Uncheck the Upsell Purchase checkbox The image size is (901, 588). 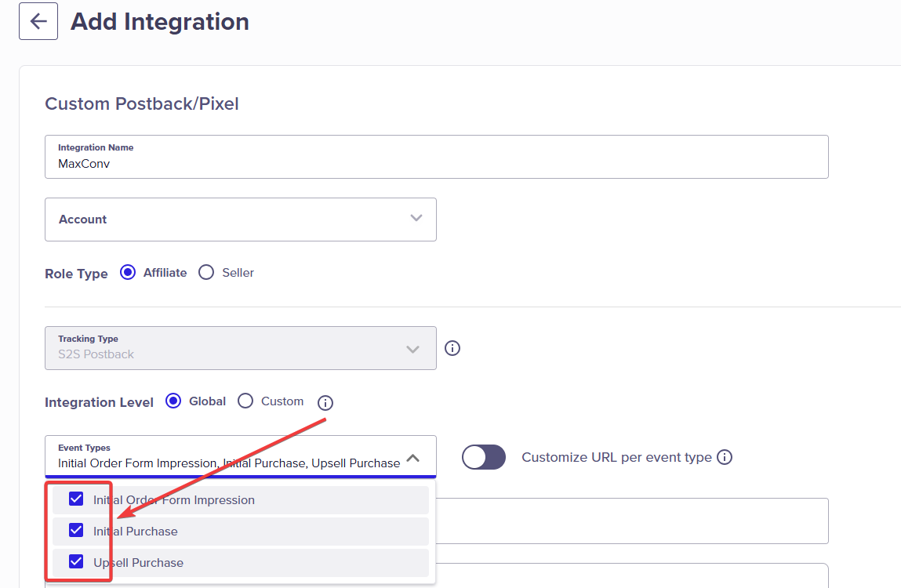pos(76,561)
